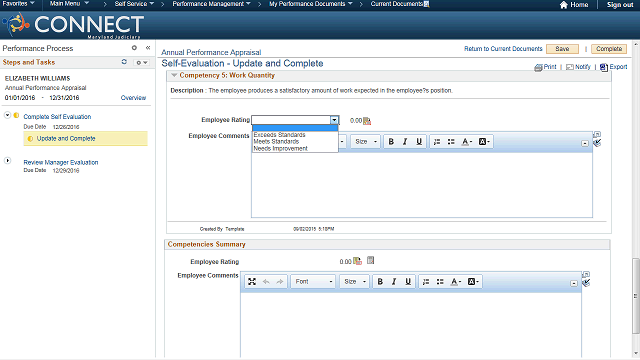Choose Needs Improvement rating option
The image size is (640, 360).
point(280,149)
